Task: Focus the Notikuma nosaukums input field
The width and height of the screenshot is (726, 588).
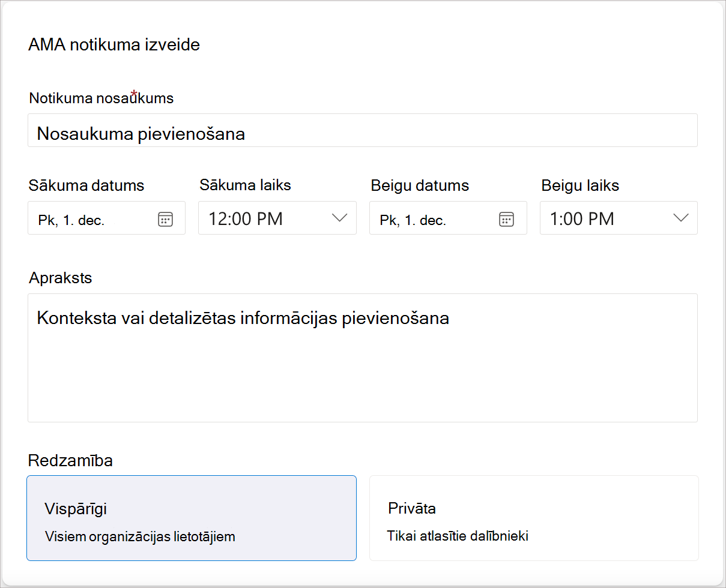Action: click(363, 130)
